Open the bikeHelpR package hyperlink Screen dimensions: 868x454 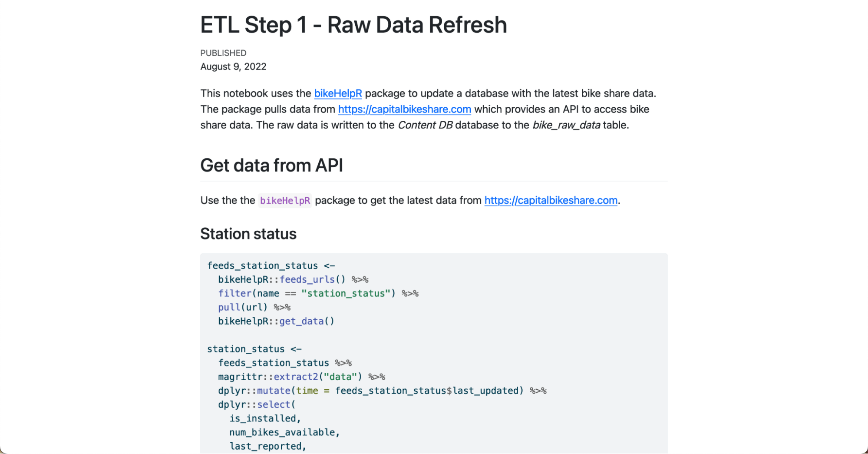tap(338, 93)
